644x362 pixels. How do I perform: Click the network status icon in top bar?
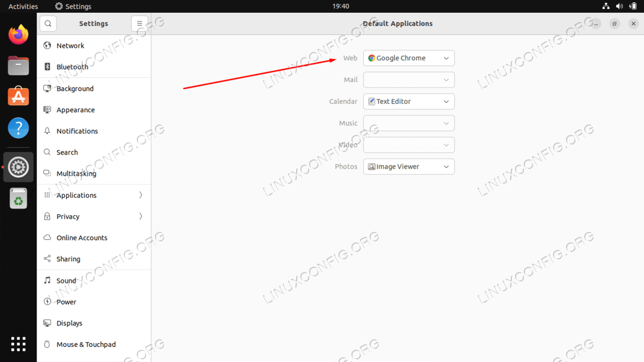(606, 6)
